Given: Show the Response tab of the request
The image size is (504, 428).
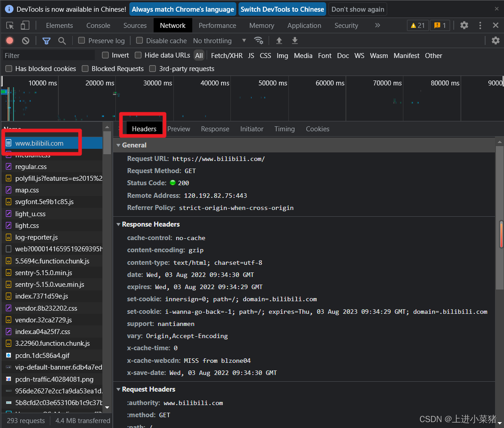Looking at the screenshot, I should click(215, 129).
